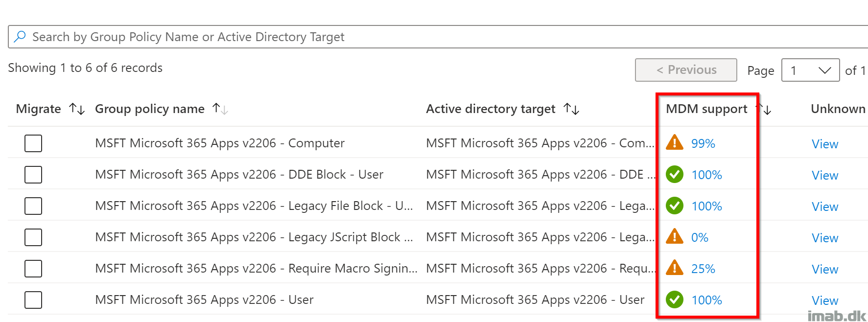868x322 pixels.
Task: Click the Group policy name column header
Action: (x=150, y=109)
